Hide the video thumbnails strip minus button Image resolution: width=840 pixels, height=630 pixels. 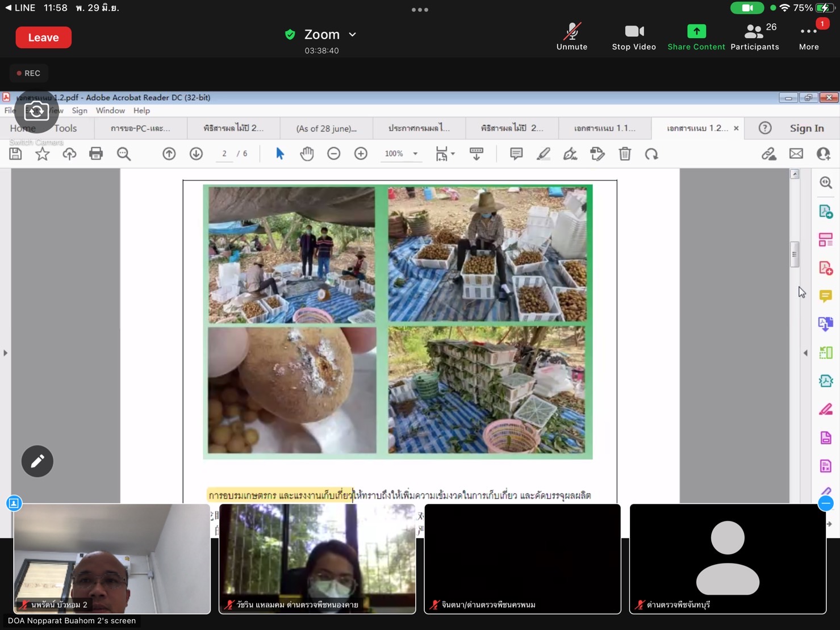click(826, 503)
